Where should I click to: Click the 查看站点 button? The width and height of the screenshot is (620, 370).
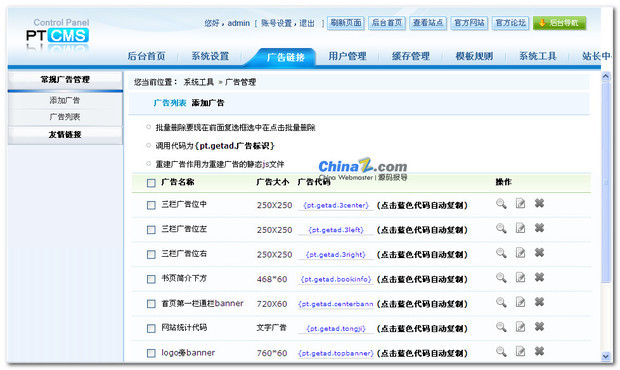point(428,23)
